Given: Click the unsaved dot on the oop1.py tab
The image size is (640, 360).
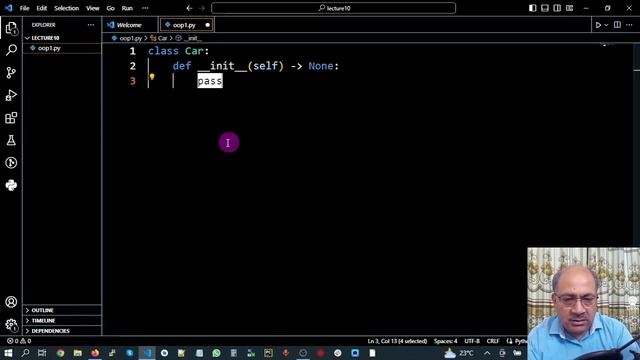Looking at the screenshot, I should point(207,25).
